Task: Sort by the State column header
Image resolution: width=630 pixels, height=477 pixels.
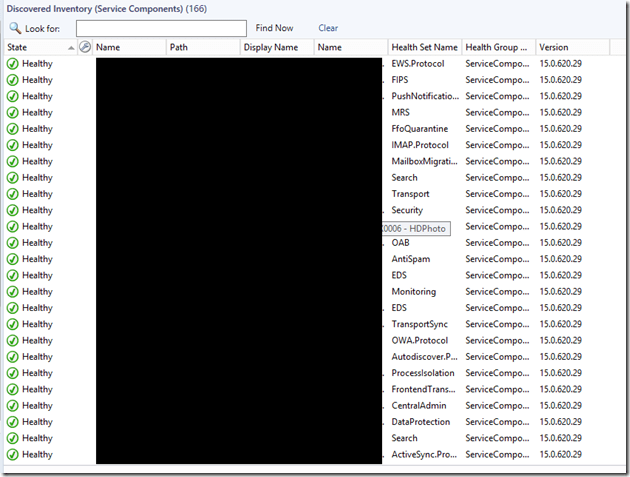Action: click(x=30, y=47)
